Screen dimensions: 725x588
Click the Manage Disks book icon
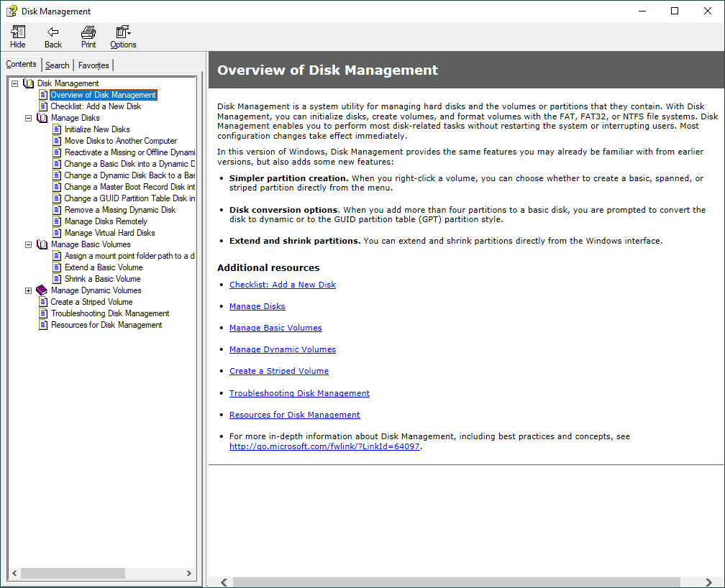pos(42,118)
